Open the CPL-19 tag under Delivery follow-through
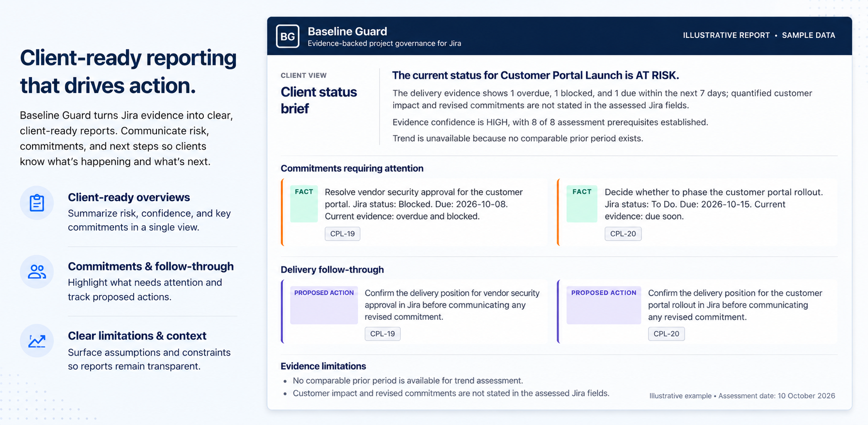This screenshot has height=425, width=868. 382,334
